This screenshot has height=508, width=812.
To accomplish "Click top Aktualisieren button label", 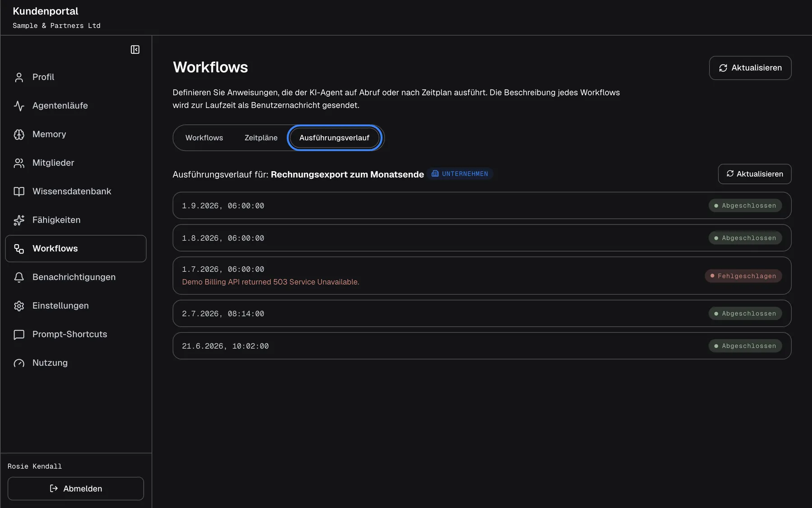I will (757, 68).
